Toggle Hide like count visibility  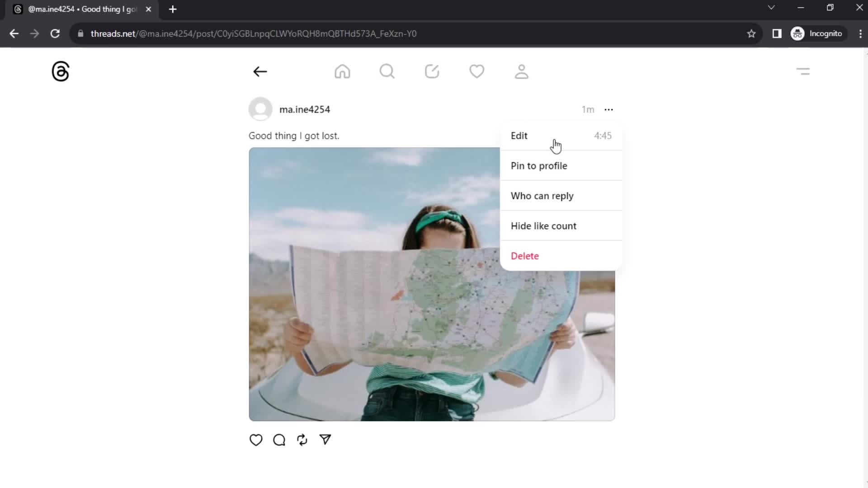click(544, 226)
